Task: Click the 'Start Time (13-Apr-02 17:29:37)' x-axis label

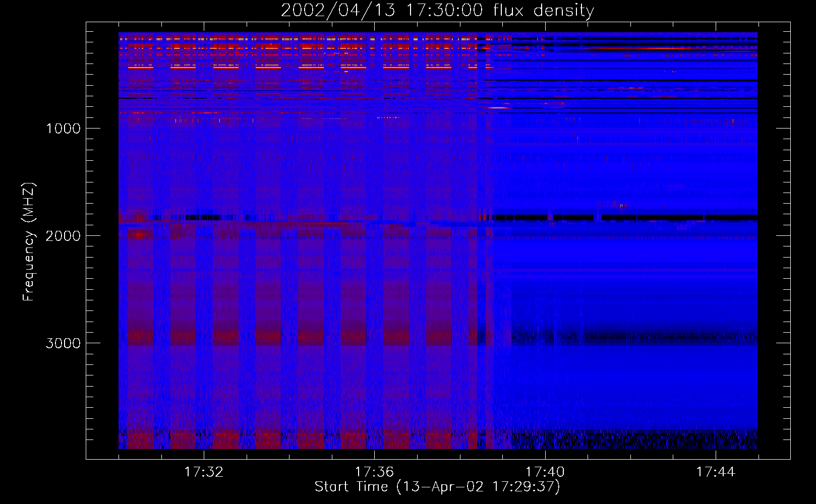Action: (437, 487)
